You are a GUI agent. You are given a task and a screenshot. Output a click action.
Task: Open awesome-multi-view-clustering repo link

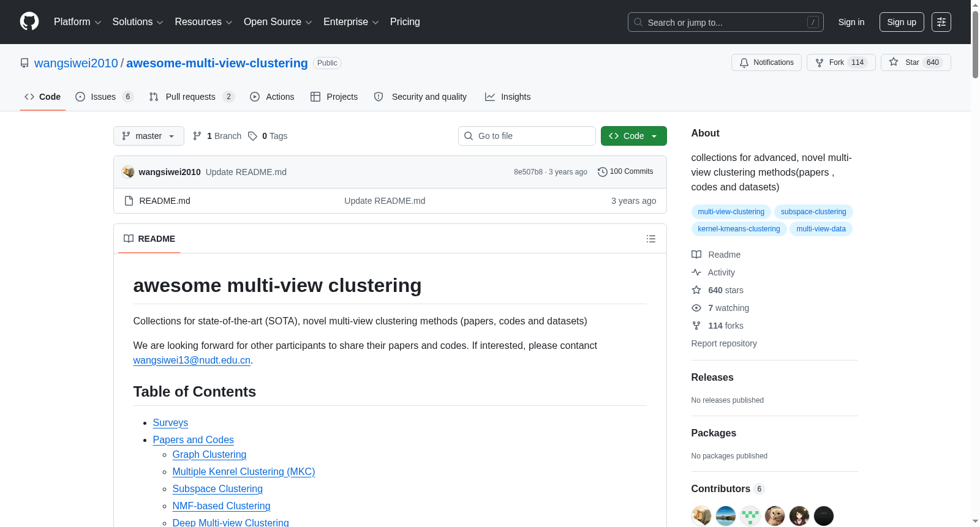click(x=217, y=63)
